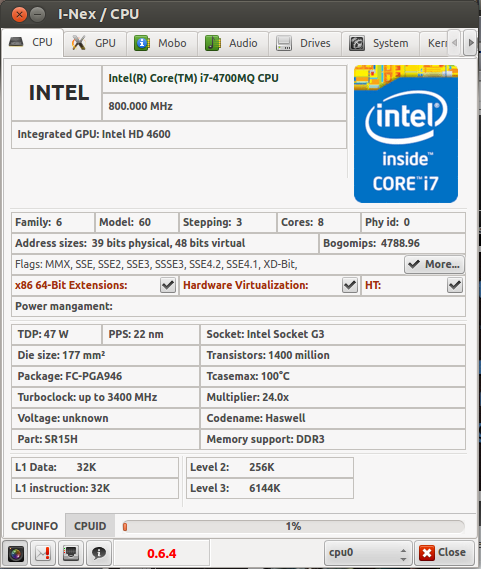The width and height of the screenshot is (481, 569).
Task: Click Part: SR15H field
Action: 105,439
